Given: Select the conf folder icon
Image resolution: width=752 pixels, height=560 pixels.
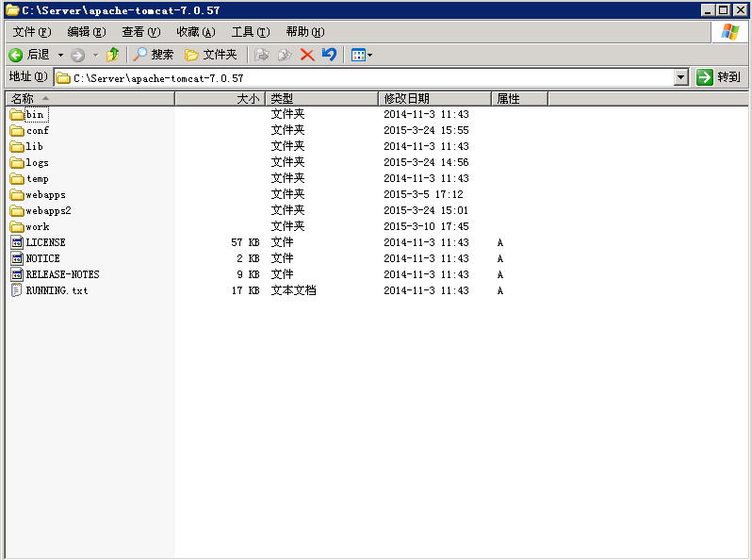Looking at the screenshot, I should (17, 130).
